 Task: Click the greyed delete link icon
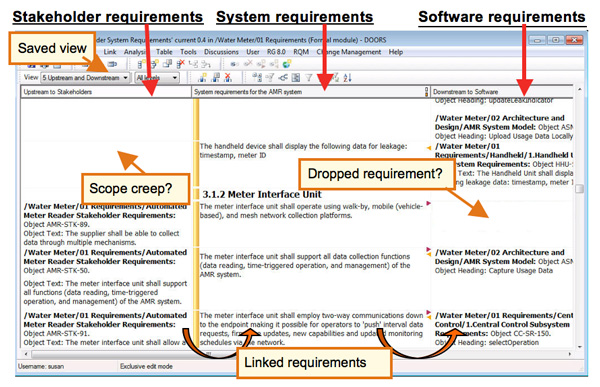point(248,64)
